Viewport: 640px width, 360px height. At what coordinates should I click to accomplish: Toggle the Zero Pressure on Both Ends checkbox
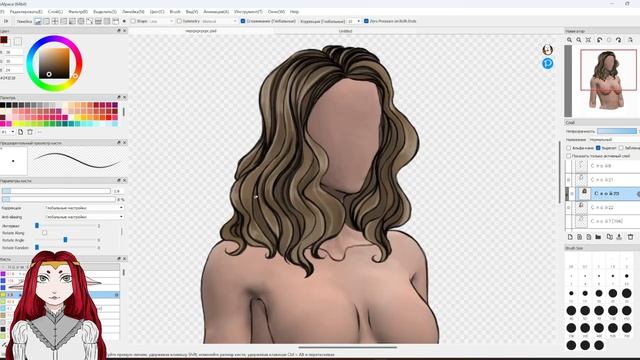366,21
